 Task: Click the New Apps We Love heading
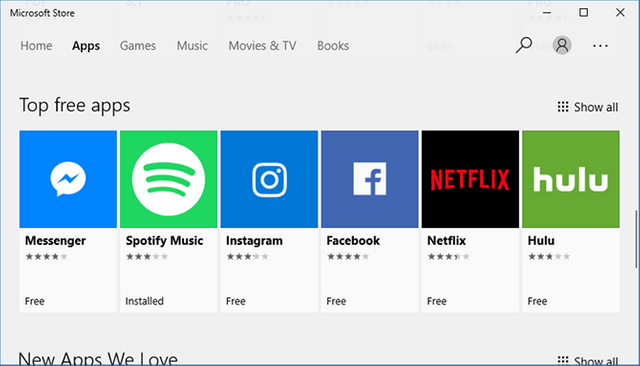(x=98, y=359)
